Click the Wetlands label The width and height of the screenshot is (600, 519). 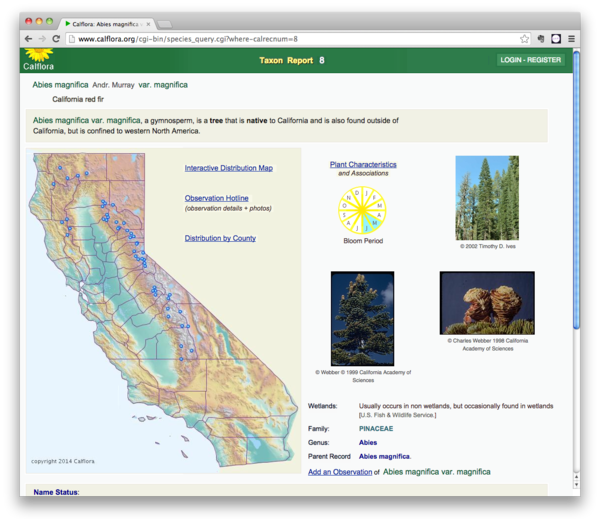click(x=323, y=406)
